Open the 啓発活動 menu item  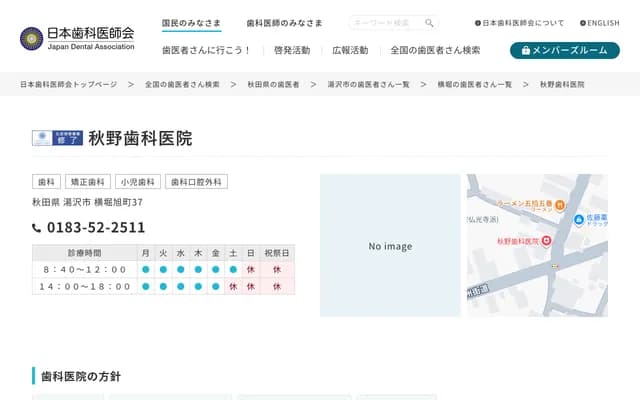tap(291, 50)
